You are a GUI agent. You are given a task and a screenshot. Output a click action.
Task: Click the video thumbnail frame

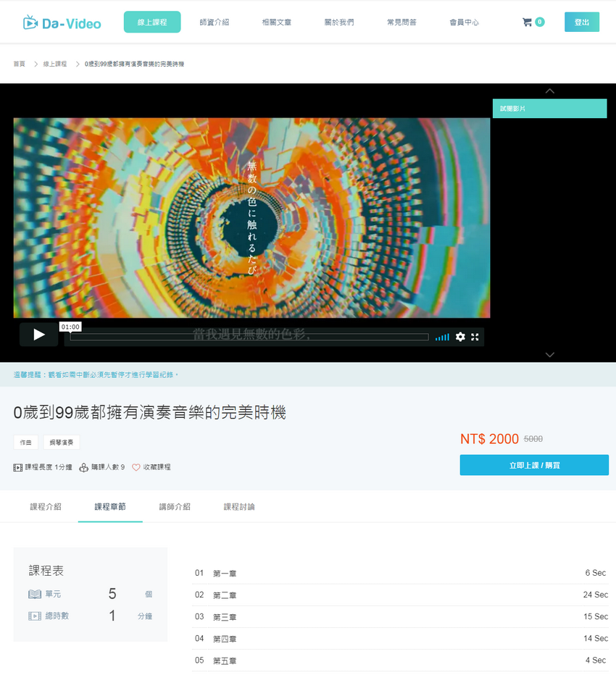tap(251, 218)
